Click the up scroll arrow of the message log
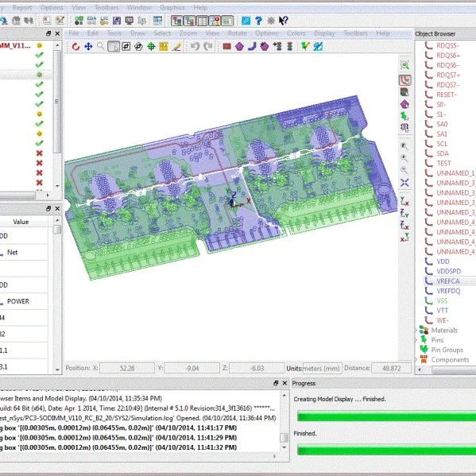The image size is (476, 476). click(284, 395)
